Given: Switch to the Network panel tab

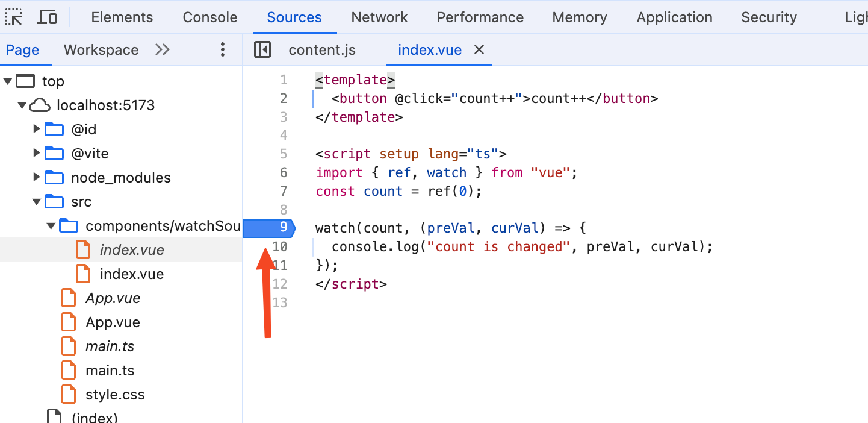Looking at the screenshot, I should pyautogui.click(x=379, y=17).
